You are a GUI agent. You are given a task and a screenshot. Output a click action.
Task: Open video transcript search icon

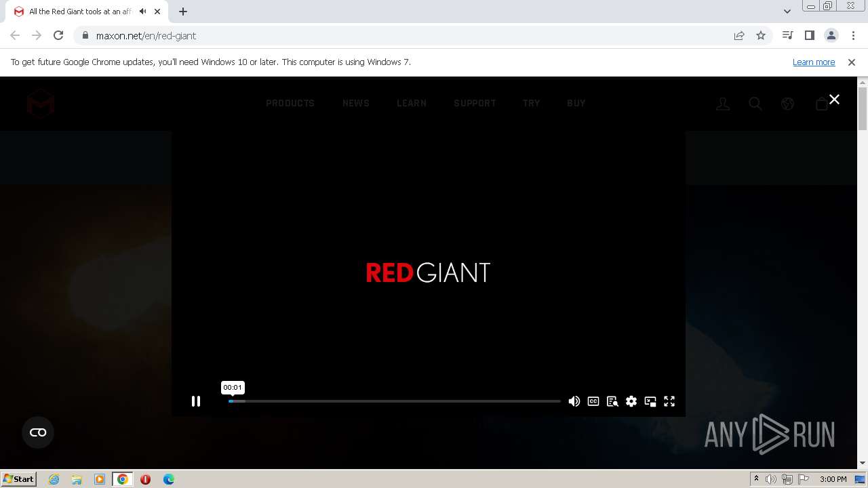612,401
